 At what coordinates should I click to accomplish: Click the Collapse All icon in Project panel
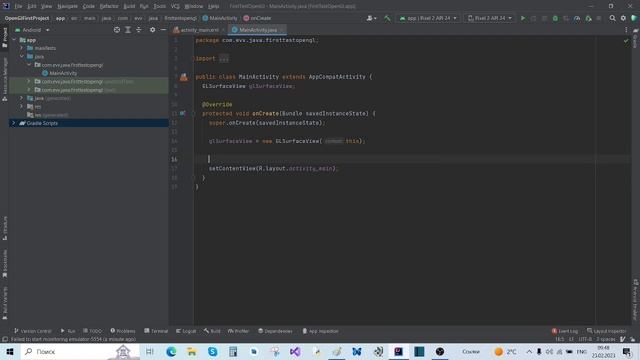click(139, 30)
